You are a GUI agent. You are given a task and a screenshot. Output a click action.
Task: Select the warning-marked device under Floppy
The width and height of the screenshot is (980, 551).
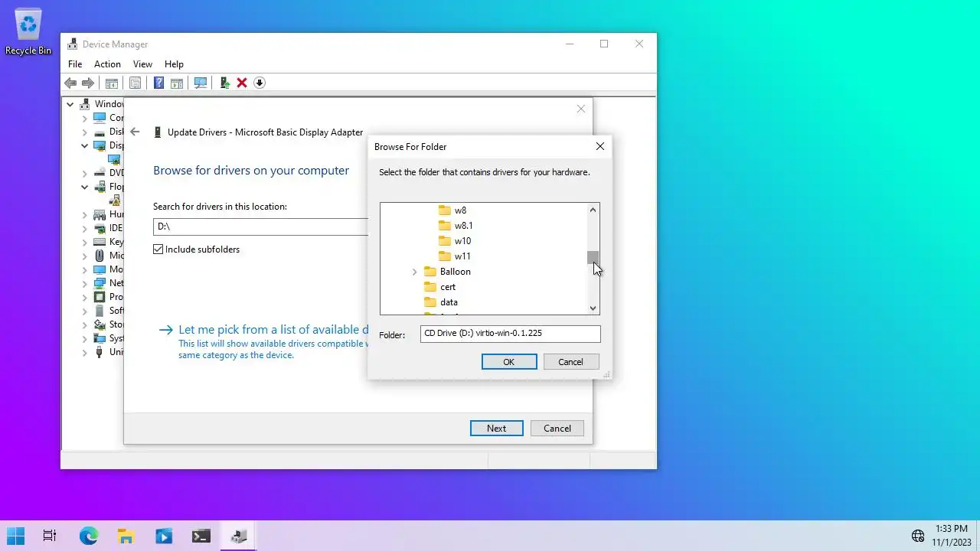tap(115, 201)
